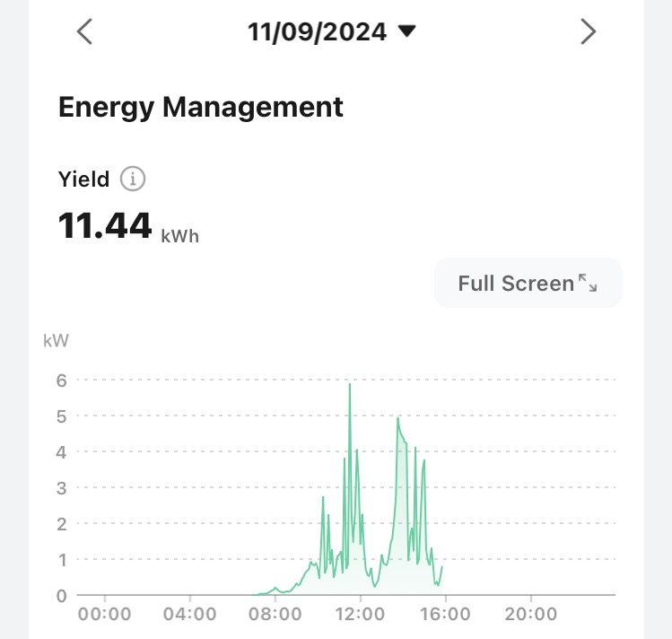Click the 08:00 time axis label

[x=275, y=615]
